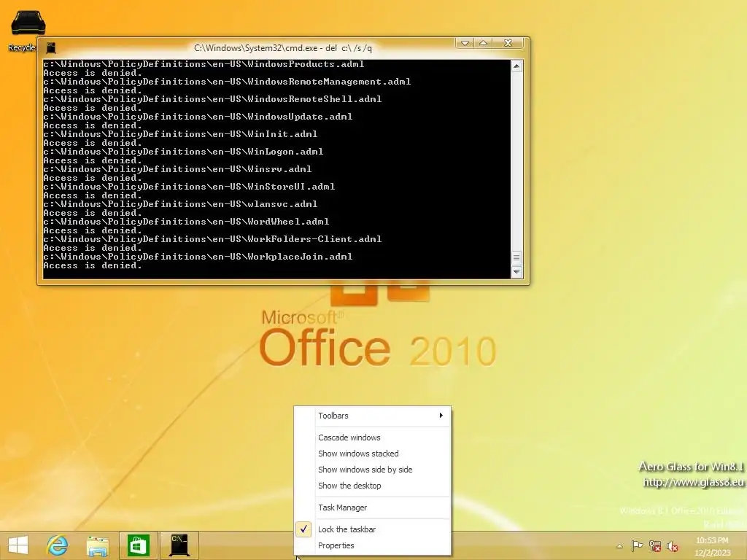Open File Explorer from the taskbar

click(97, 545)
